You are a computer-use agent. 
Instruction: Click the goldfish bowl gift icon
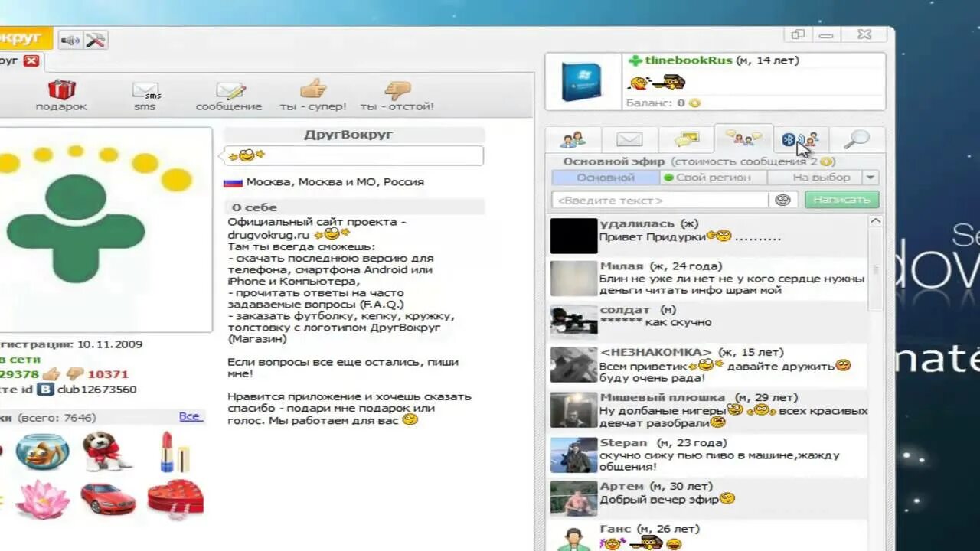(x=43, y=452)
